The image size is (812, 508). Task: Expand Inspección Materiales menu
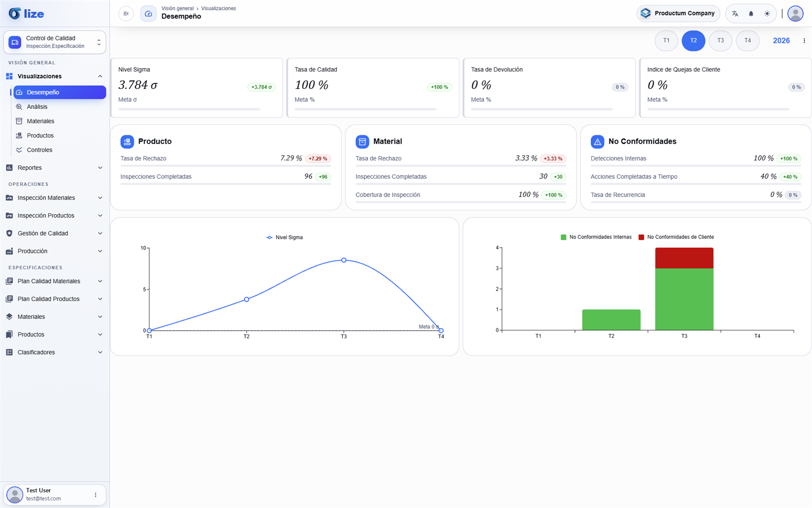click(55, 198)
